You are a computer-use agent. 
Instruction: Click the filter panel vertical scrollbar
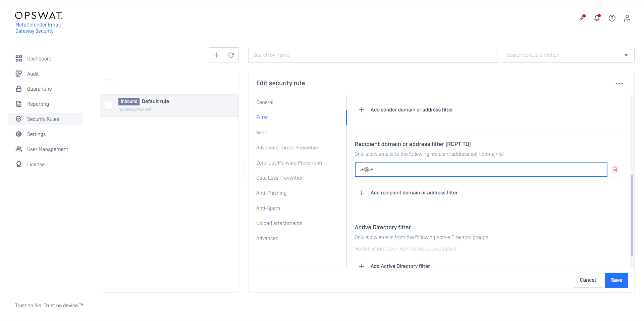[x=632, y=215]
